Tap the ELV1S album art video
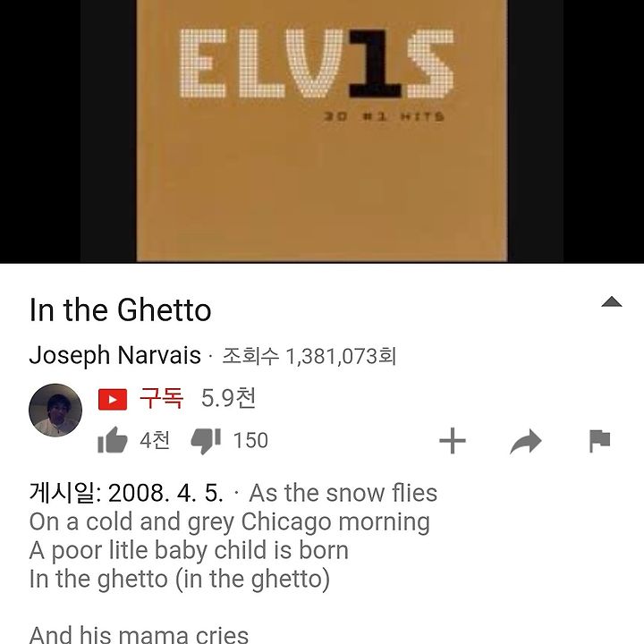The height and width of the screenshot is (644, 644). (x=322, y=131)
